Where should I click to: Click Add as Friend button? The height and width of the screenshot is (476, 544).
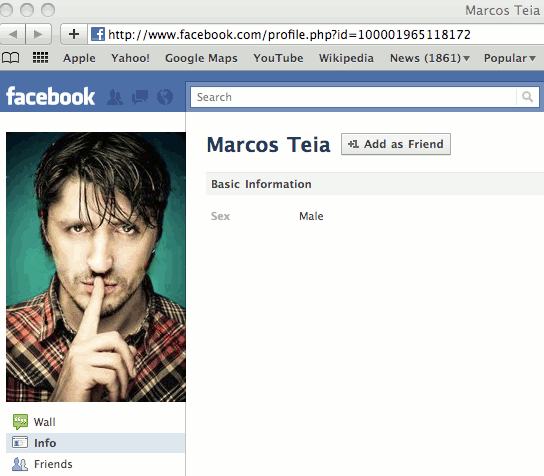(x=396, y=144)
